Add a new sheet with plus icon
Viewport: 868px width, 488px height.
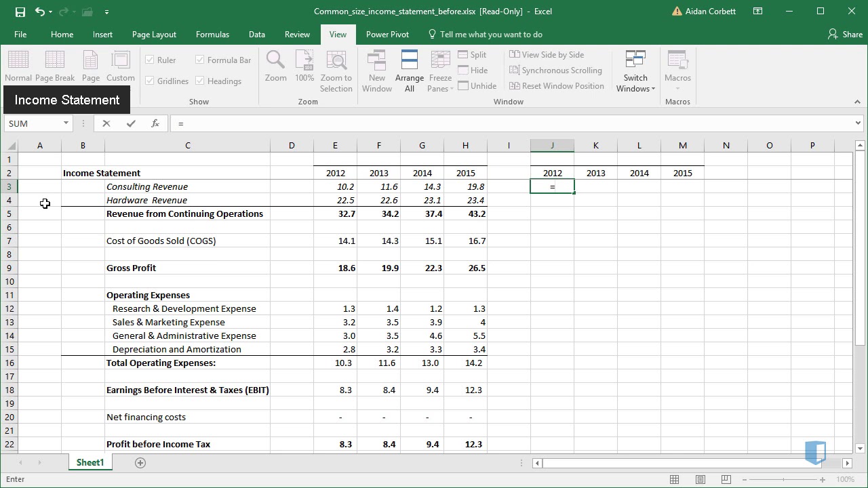click(x=140, y=462)
